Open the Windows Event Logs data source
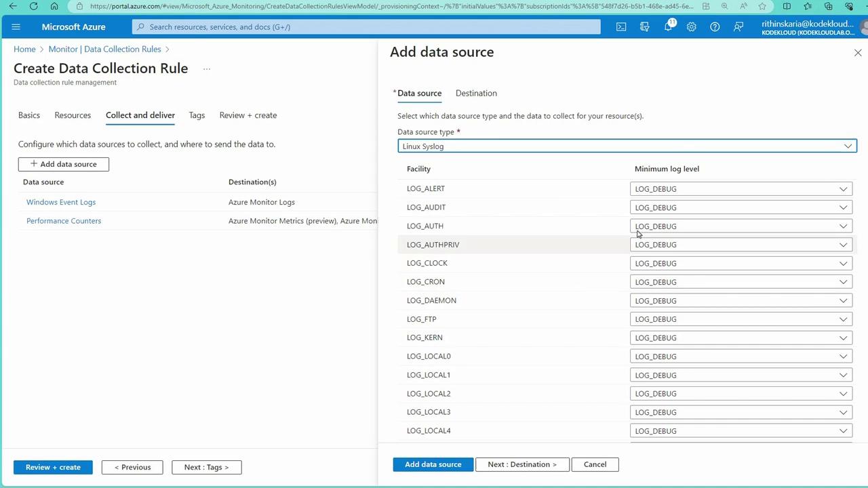 (x=61, y=202)
